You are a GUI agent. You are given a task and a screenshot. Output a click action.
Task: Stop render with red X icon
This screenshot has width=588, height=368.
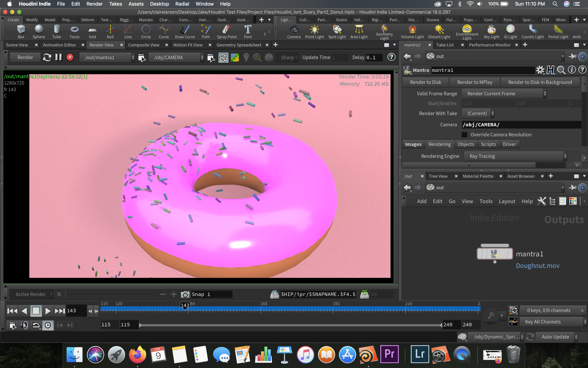[x=70, y=57]
